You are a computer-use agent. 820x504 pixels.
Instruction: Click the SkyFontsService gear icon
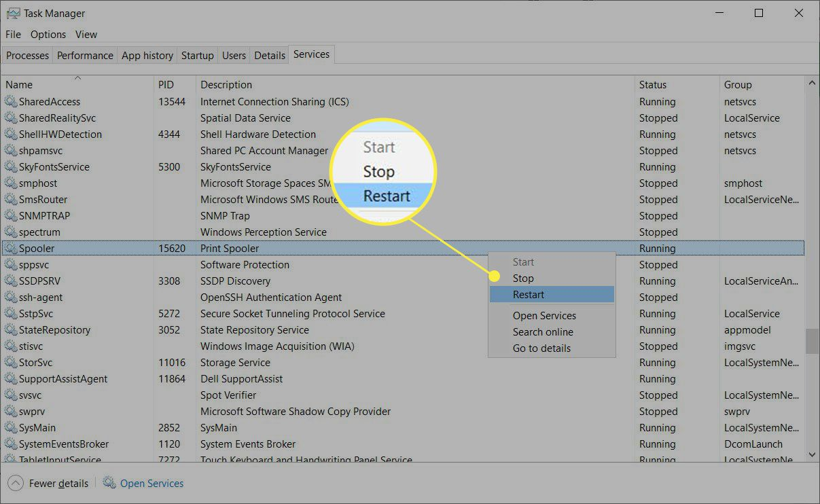pyautogui.click(x=10, y=167)
